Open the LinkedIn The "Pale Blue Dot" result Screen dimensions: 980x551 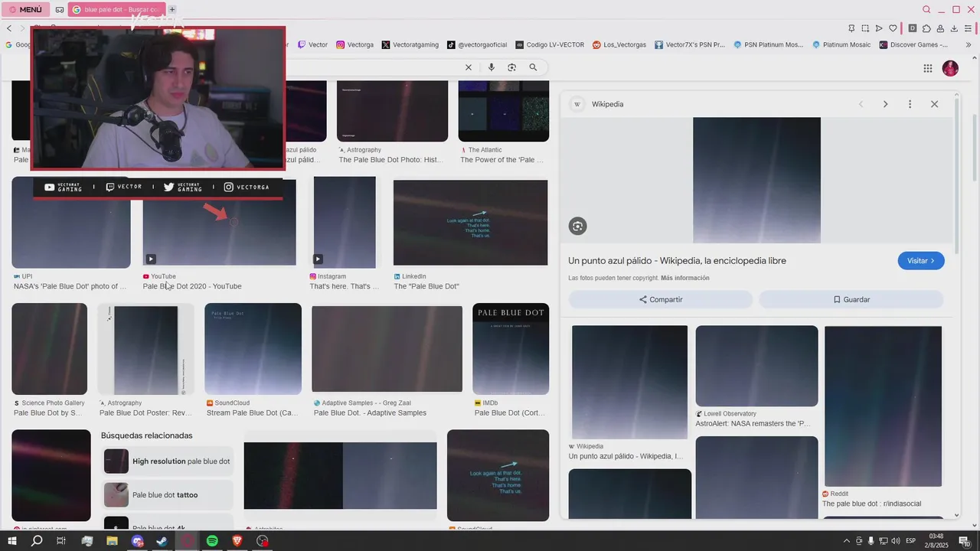(470, 223)
